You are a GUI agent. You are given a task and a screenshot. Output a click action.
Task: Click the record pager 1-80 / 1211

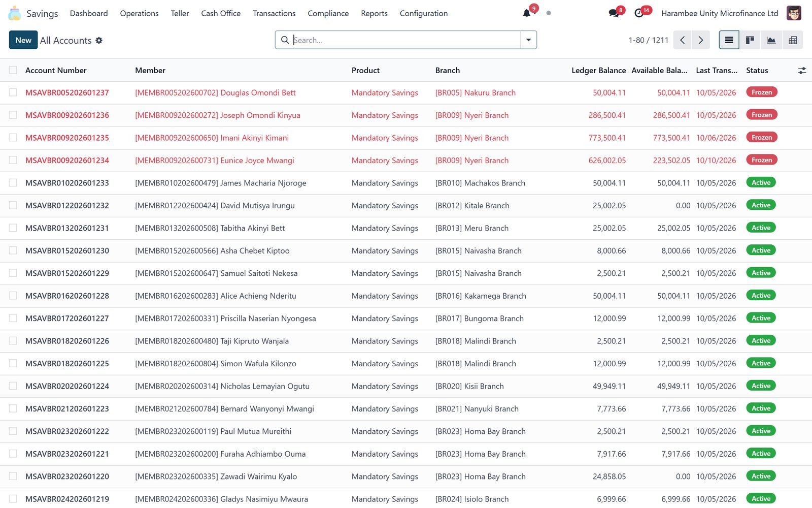click(x=648, y=40)
